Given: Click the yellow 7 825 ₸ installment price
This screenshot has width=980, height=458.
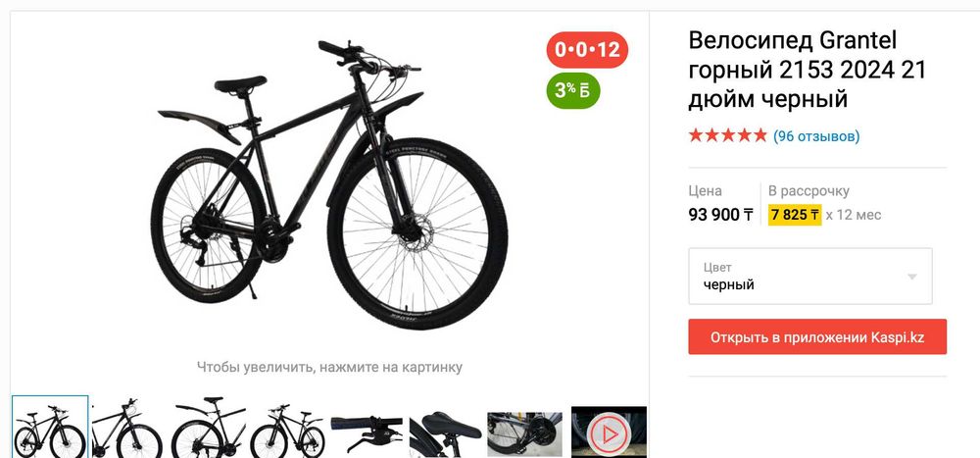Looking at the screenshot, I should (795, 215).
